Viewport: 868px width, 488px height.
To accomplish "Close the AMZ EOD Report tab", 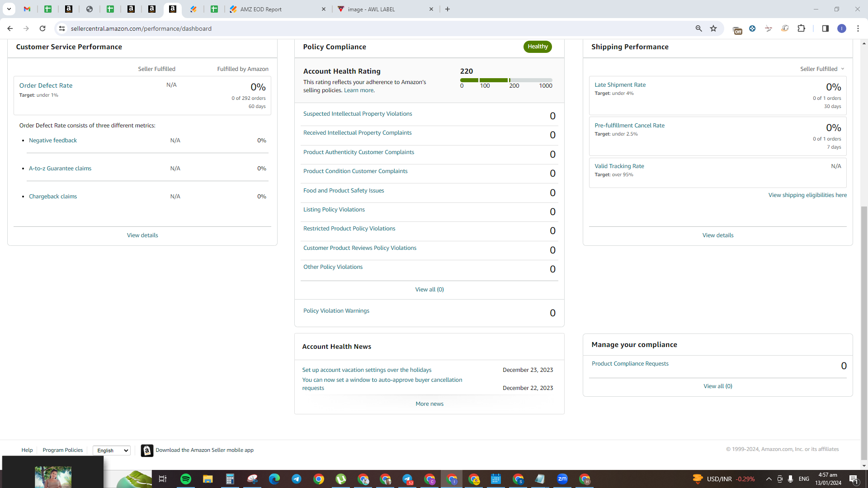I will click(324, 9).
